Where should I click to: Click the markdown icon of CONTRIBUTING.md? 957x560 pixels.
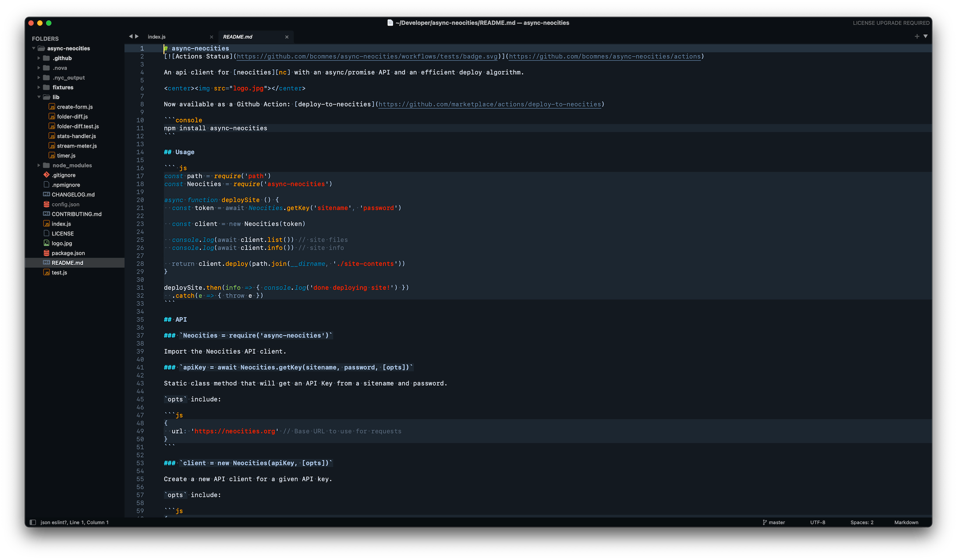(x=47, y=214)
